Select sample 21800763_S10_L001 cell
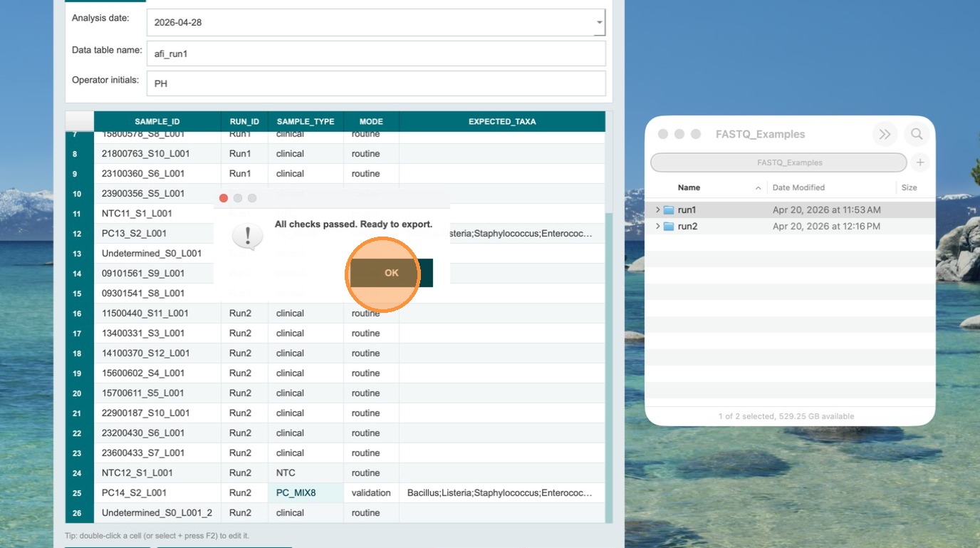The width and height of the screenshot is (980, 548). [157, 154]
